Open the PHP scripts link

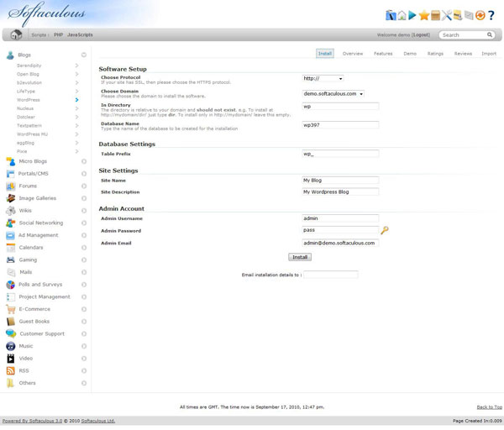tap(58, 34)
